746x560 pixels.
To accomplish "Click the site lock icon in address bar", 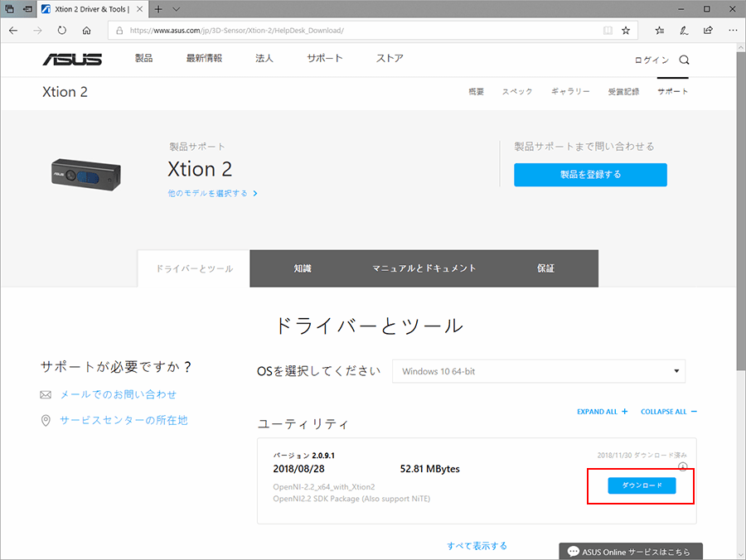I will (x=119, y=31).
